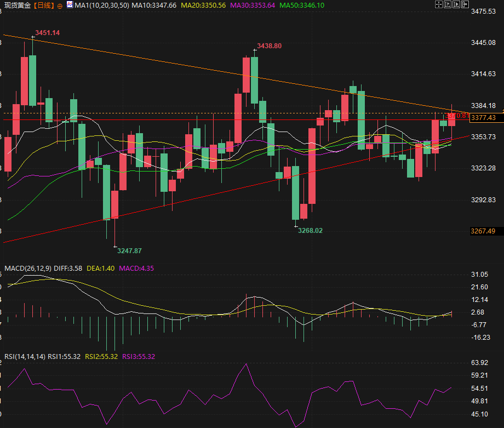The image size is (504, 428).
Task: Click the 3247.87 low price label
Action: [x=129, y=251]
